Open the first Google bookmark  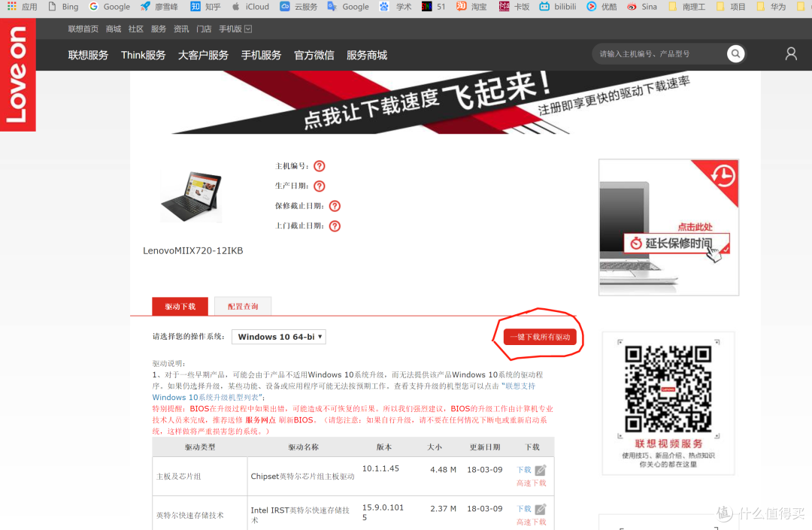pyautogui.click(x=109, y=7)
